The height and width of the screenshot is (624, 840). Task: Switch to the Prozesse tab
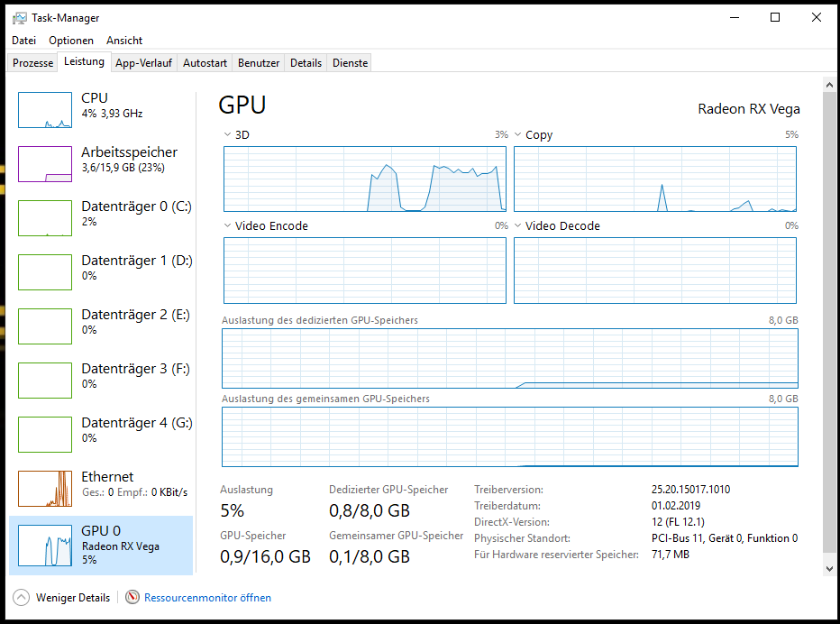tap(33, 63)
